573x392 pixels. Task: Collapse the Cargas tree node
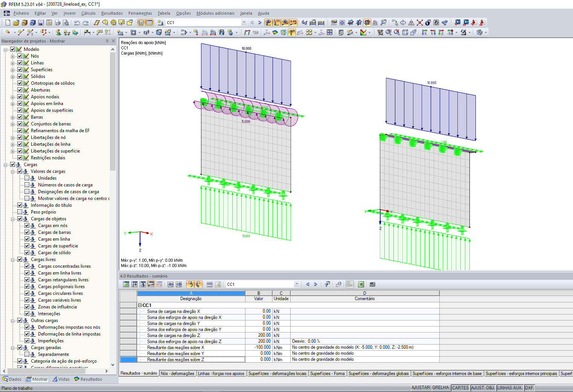pos(6,165)
